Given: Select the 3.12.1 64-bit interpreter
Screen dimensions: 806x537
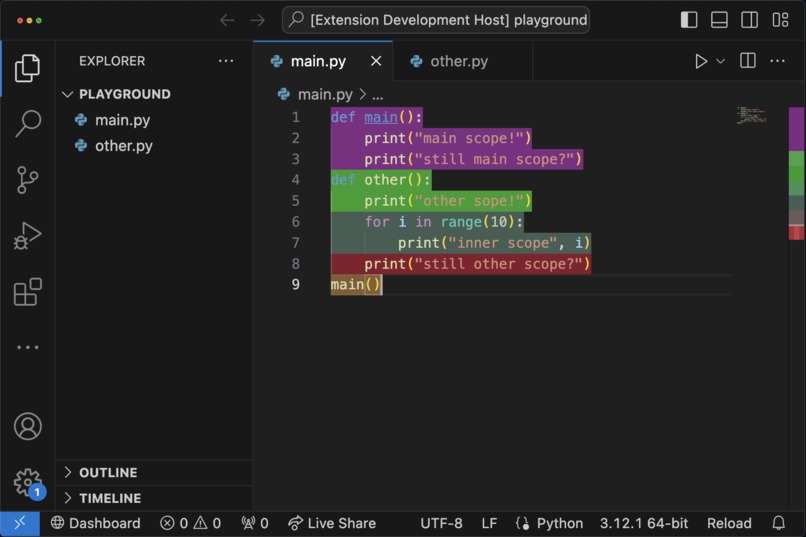Looking at the screenshot, I should click(x=644, y=524).
